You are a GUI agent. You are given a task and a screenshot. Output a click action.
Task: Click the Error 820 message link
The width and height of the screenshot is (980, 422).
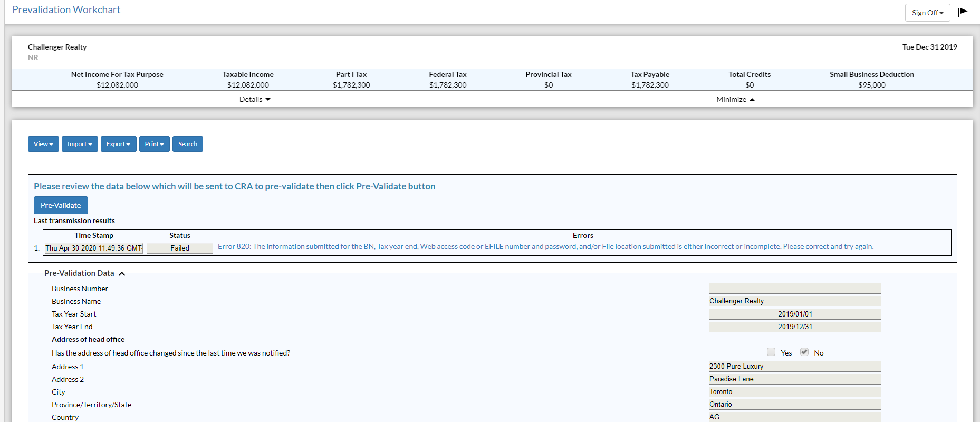[545, 246]
